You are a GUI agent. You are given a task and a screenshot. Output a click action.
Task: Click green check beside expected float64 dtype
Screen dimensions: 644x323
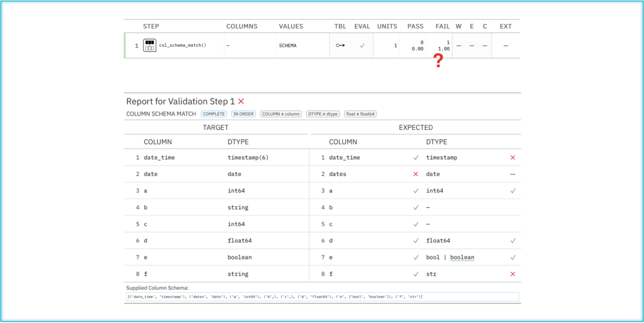pos(512,241)
